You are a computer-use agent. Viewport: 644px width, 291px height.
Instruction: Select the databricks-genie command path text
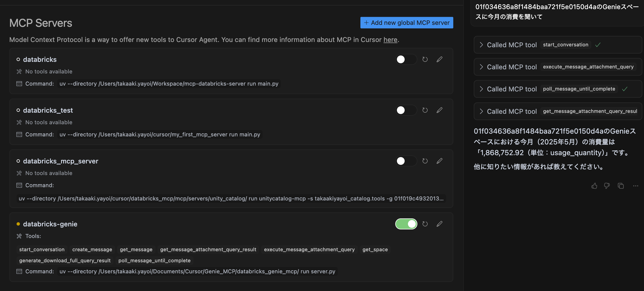click(x=198, y=271)
